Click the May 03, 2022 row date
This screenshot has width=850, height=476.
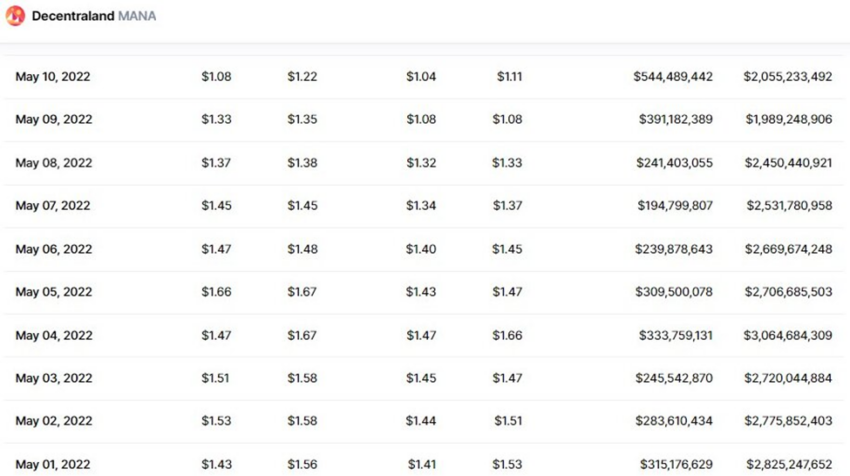(x=54, y=378)
